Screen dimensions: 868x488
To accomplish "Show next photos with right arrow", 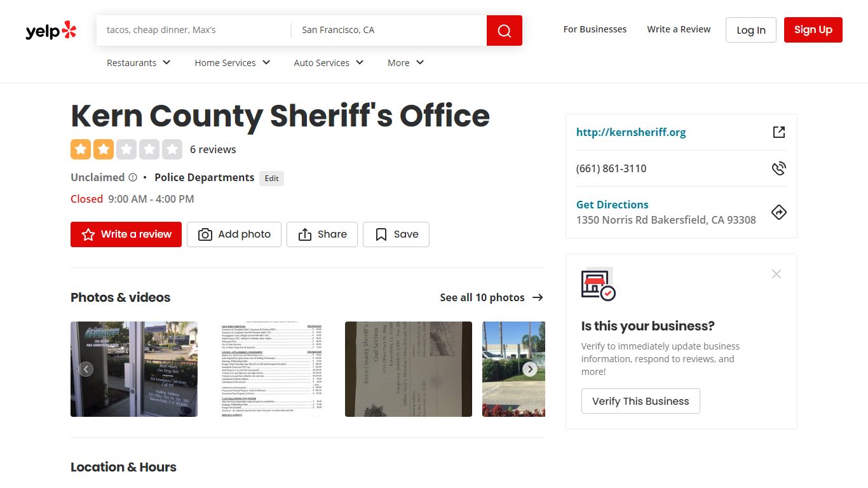I will [530, 369].
